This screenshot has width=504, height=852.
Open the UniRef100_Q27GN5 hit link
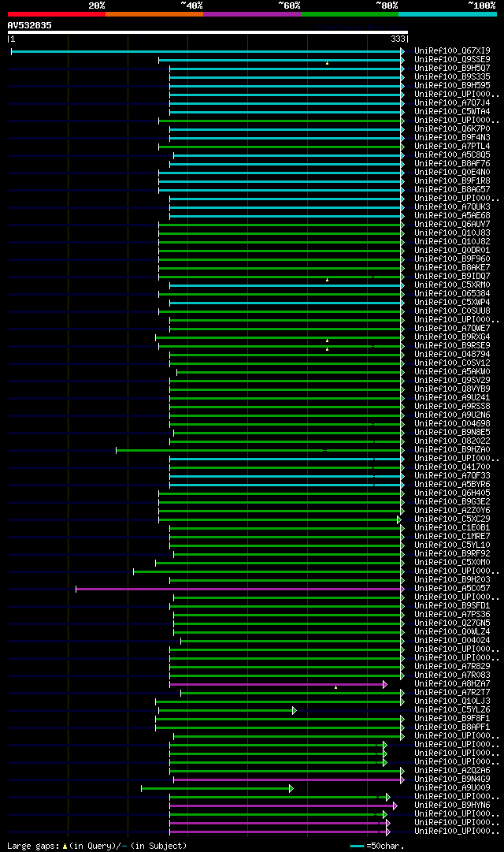(x=452, y=623)
